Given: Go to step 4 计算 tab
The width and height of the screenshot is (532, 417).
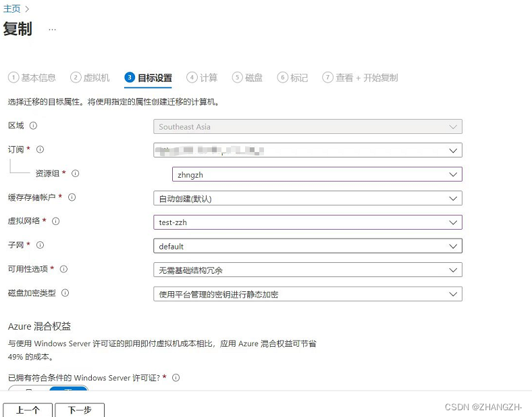Looking at the screenshot, I should (x=203, y=78).
